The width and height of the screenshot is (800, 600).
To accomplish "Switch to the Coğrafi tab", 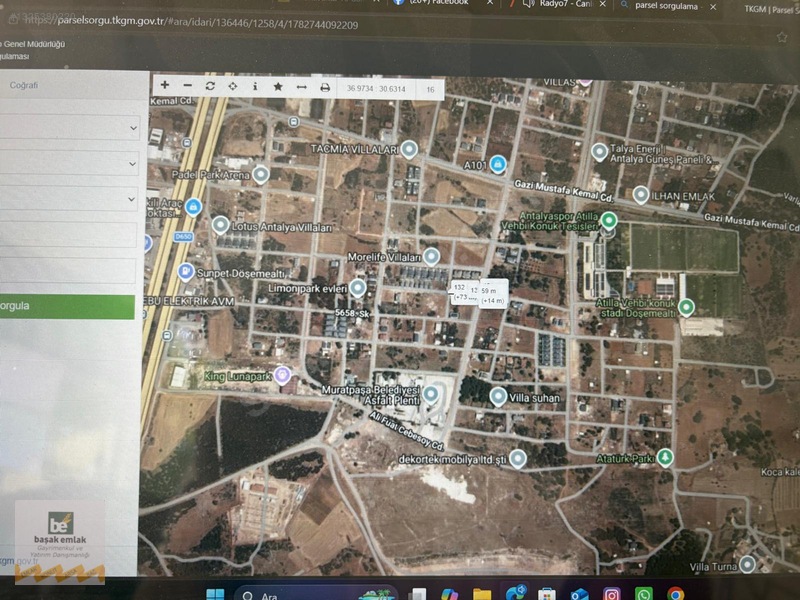I will [x=23, y=85].
